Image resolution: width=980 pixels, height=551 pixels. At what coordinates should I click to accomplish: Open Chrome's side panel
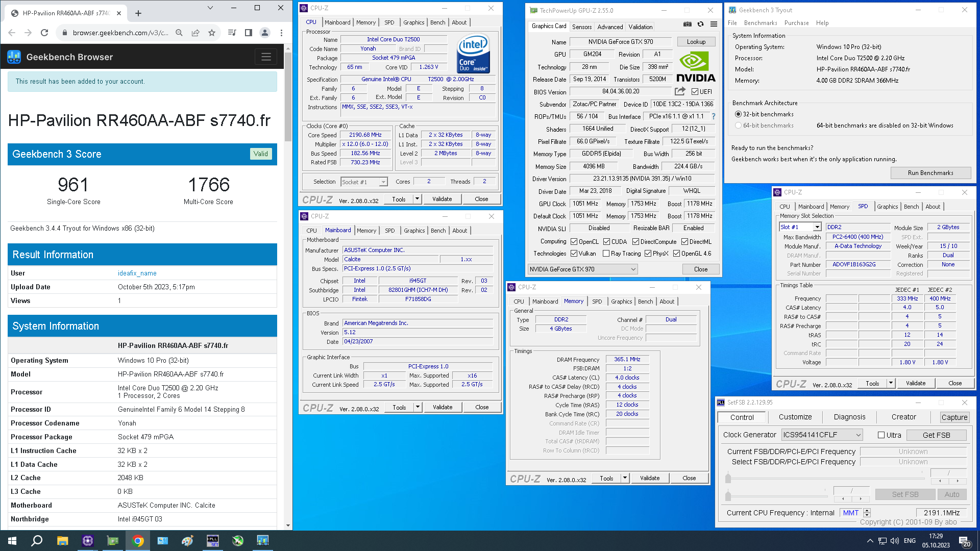(249, 33)
